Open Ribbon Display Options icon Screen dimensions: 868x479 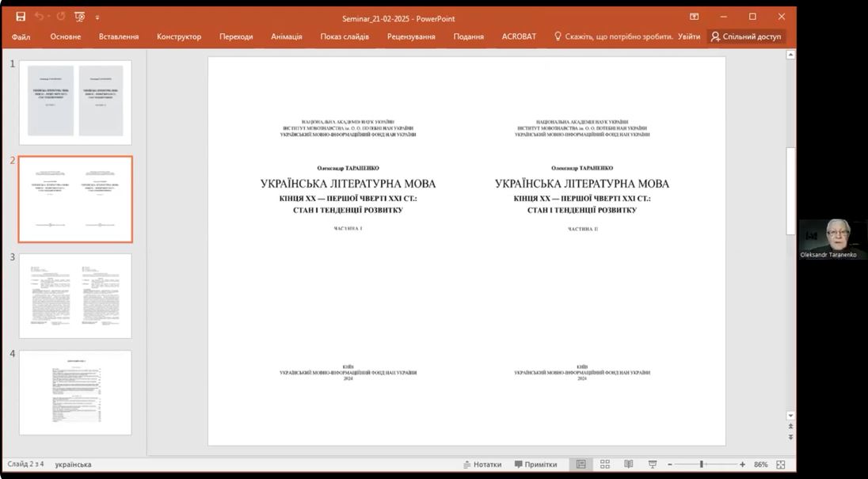(x=694, y=17)
